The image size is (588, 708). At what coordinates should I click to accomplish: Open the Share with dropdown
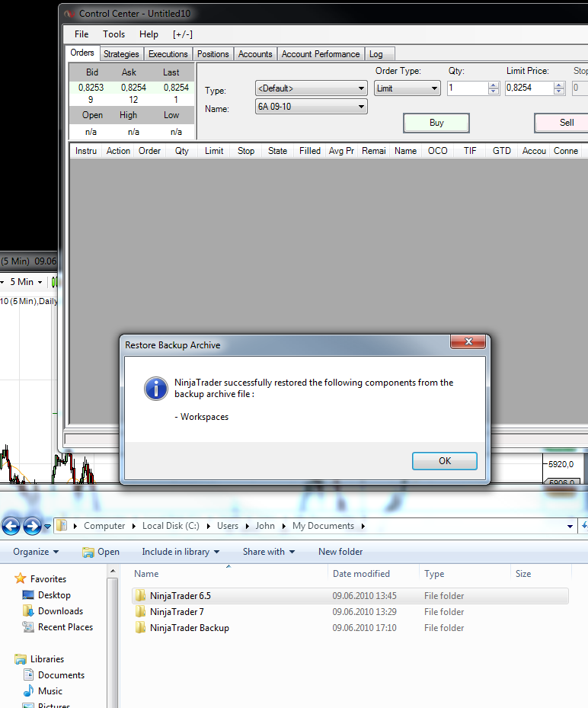pos(269,552)
